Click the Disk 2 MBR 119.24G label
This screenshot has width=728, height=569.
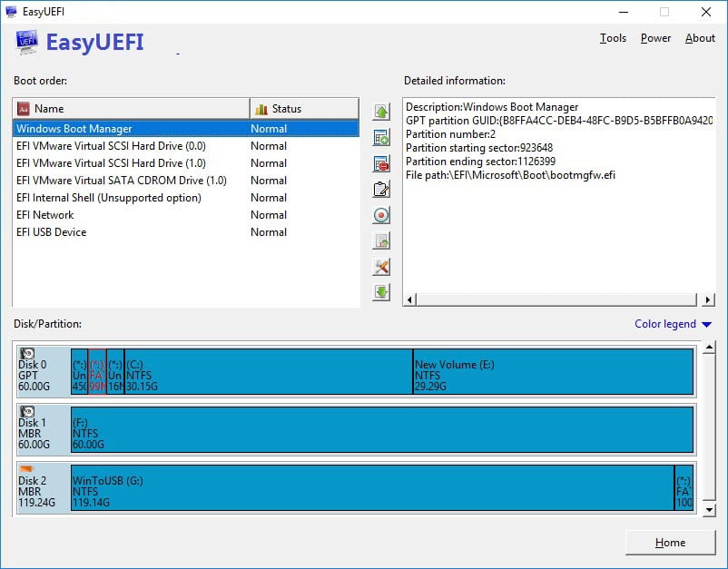36,492
